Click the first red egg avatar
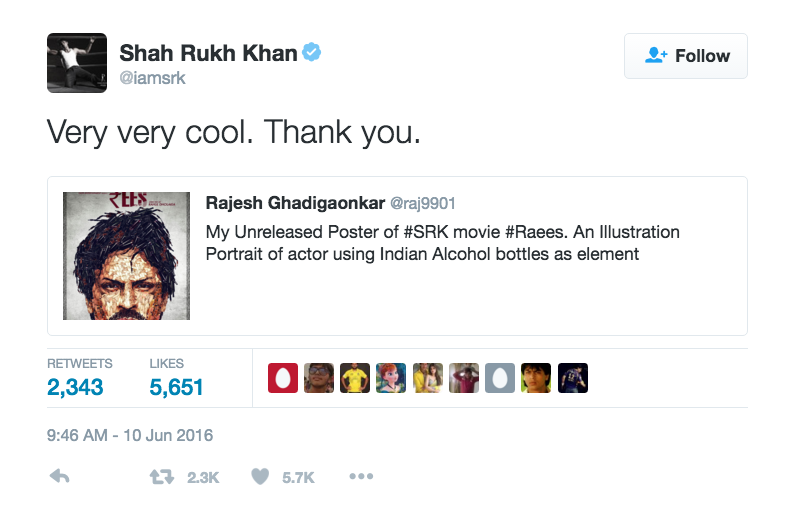The height and width of the screenshot is (521, 791). click(283, 377)
